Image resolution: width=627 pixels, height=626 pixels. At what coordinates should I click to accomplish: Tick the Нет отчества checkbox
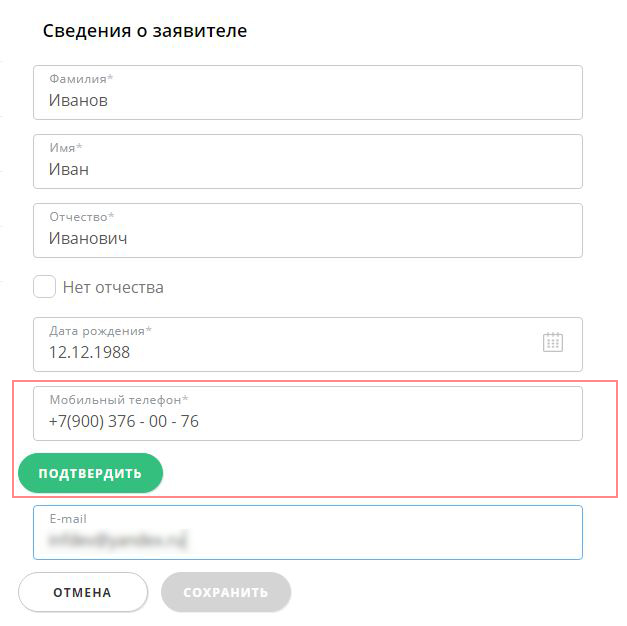click(x=44, y=286)
